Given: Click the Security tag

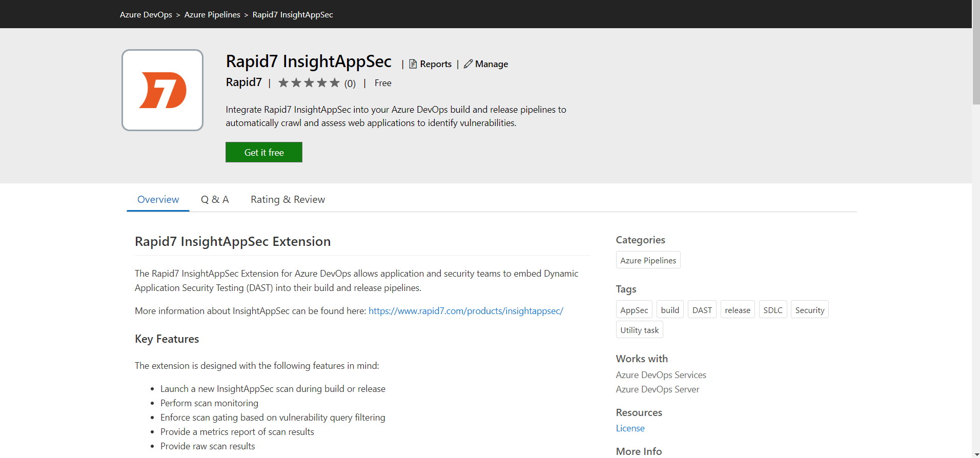Looking at the screenshot, I should [809, 310].
